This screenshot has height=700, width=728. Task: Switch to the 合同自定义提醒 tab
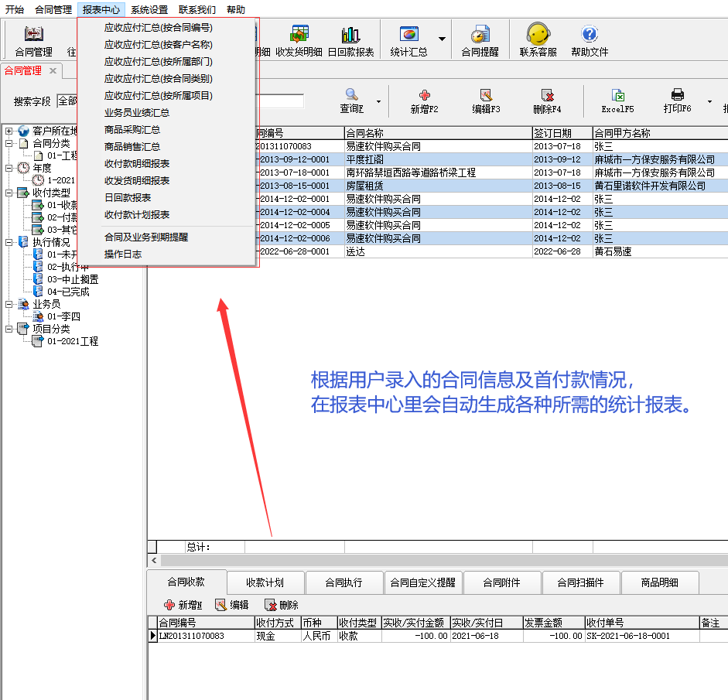[x=423, y=582]
